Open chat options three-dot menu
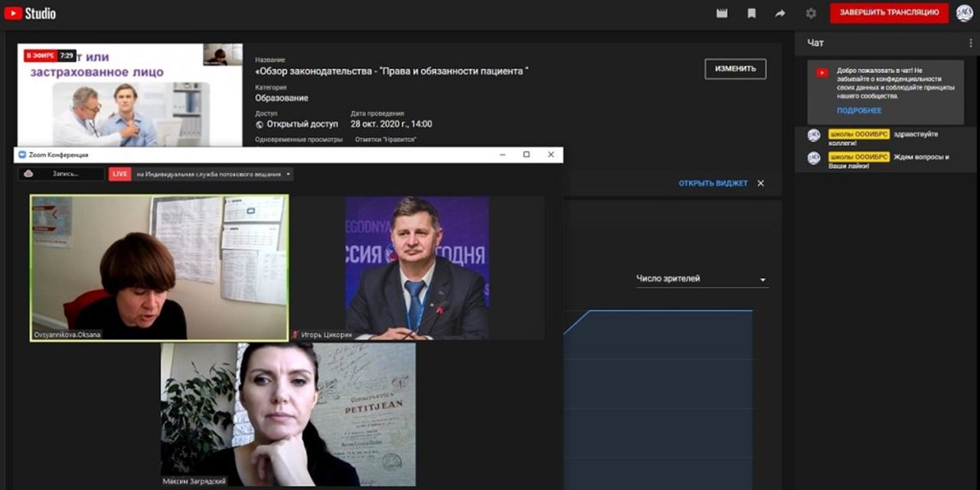 970,44
